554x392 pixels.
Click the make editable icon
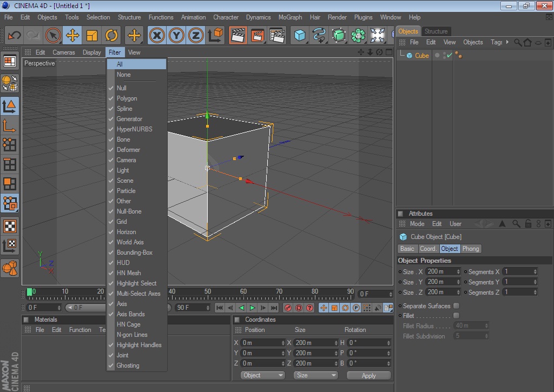(10, 83)
